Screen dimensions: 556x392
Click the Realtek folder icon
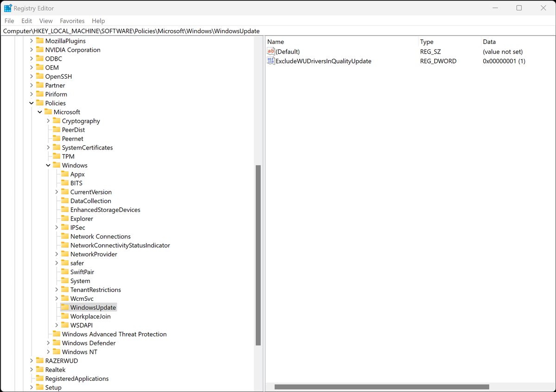(x=40, y=369)
